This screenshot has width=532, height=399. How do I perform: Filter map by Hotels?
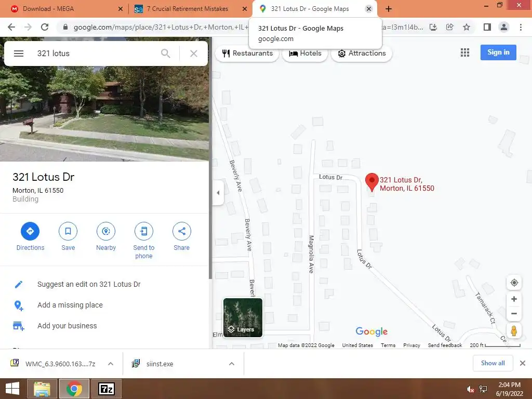click(305, 54)
